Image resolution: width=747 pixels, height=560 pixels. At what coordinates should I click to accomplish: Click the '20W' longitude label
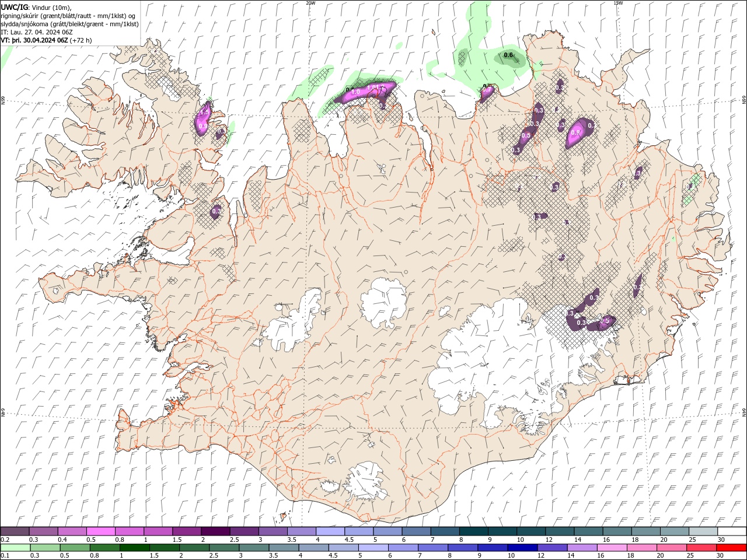(310, 3)
